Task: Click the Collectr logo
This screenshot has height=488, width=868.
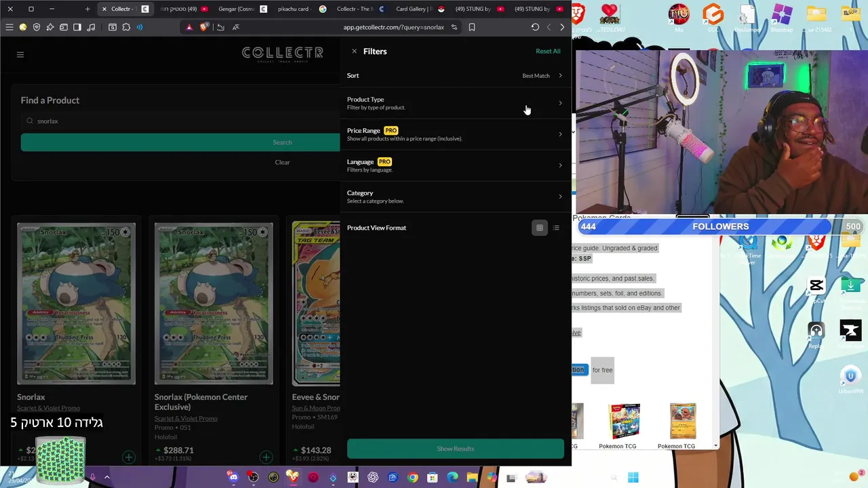Action: click(x=282, y=54)
